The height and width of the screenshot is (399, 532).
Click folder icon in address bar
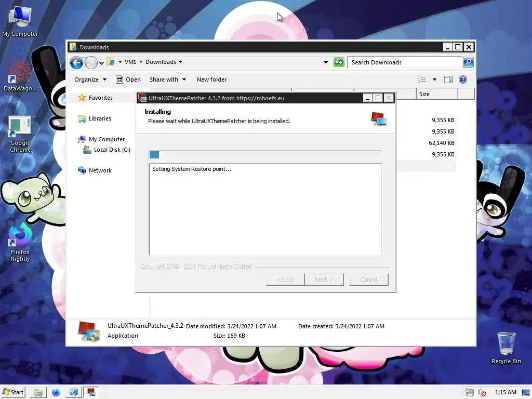click(111, 62)
